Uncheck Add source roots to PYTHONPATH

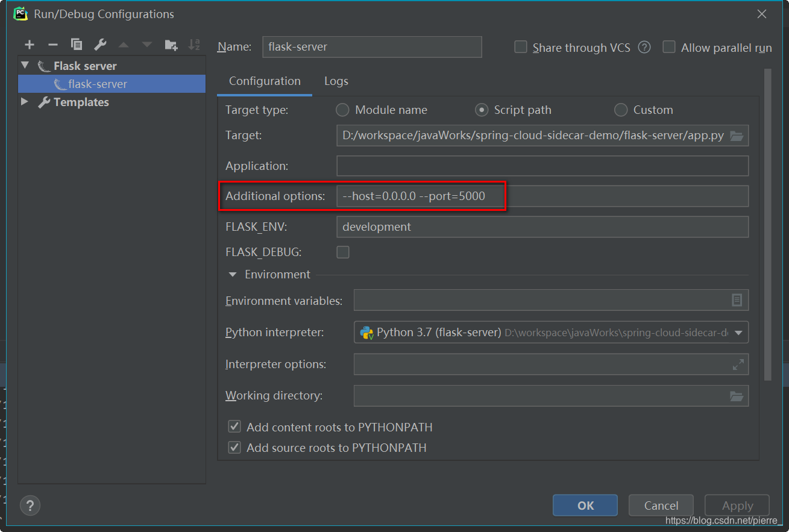234,448
